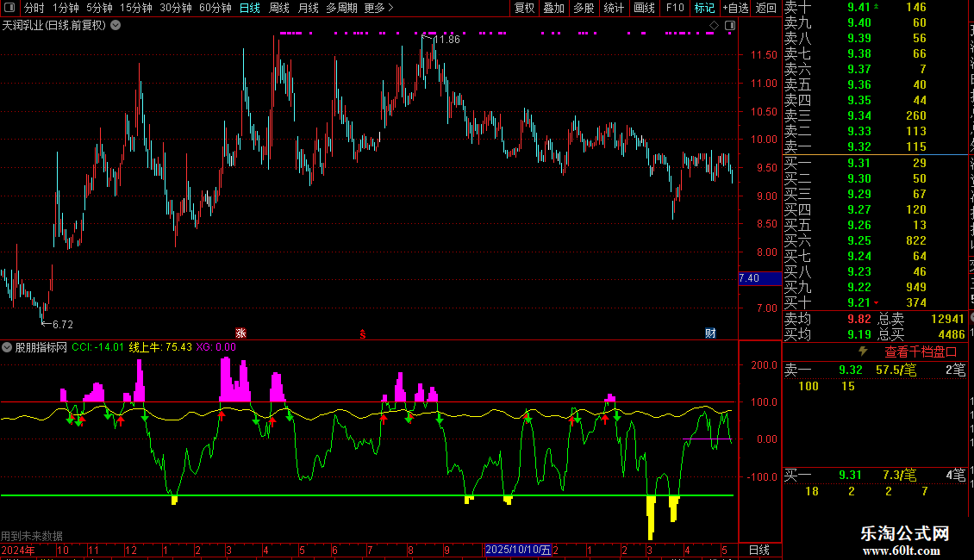The height and width of the screenshot is (560, 974).
Task: Open F10 company info
Action: tap(675, 8)
